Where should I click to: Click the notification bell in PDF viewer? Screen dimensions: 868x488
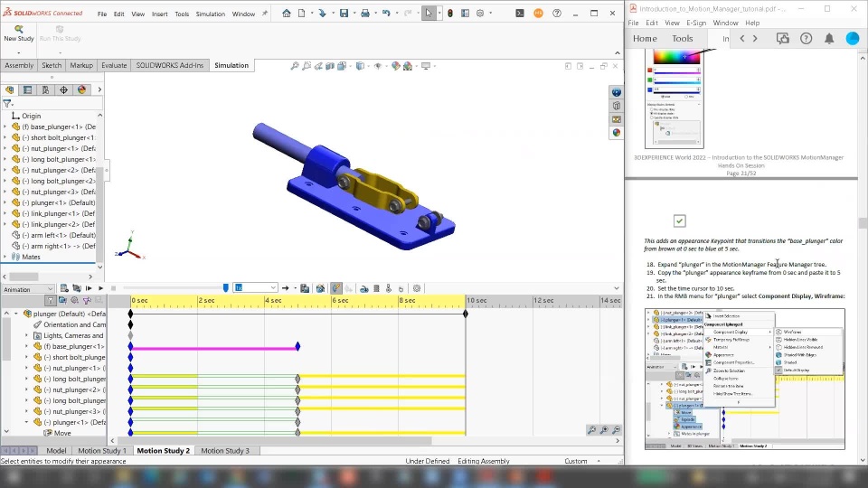click(829, 38)
